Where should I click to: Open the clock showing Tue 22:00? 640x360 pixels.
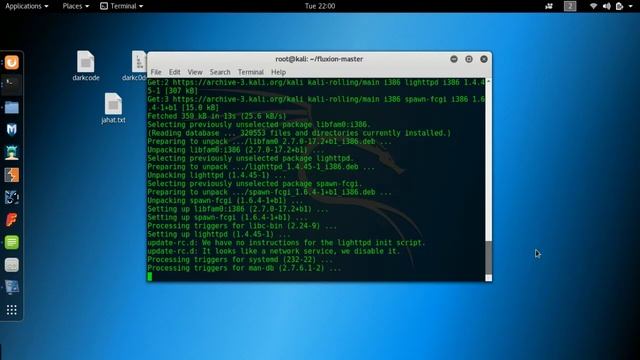(320, 6)
